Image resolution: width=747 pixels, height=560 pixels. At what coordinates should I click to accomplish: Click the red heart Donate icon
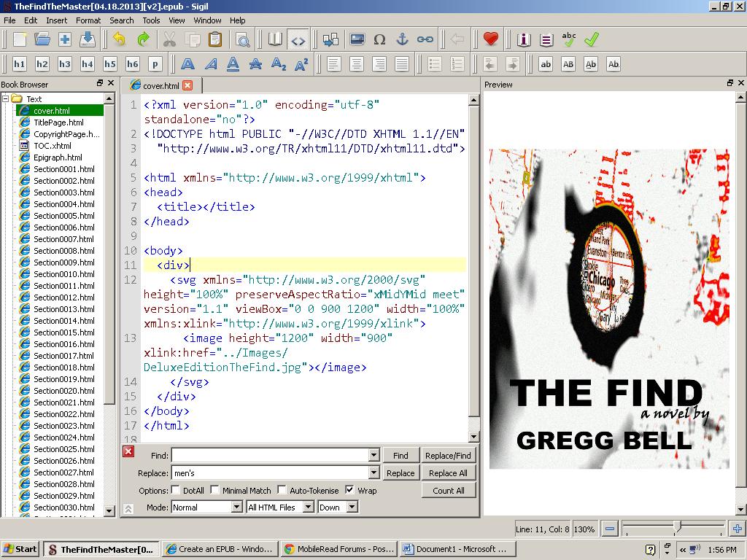coord(491,39)
